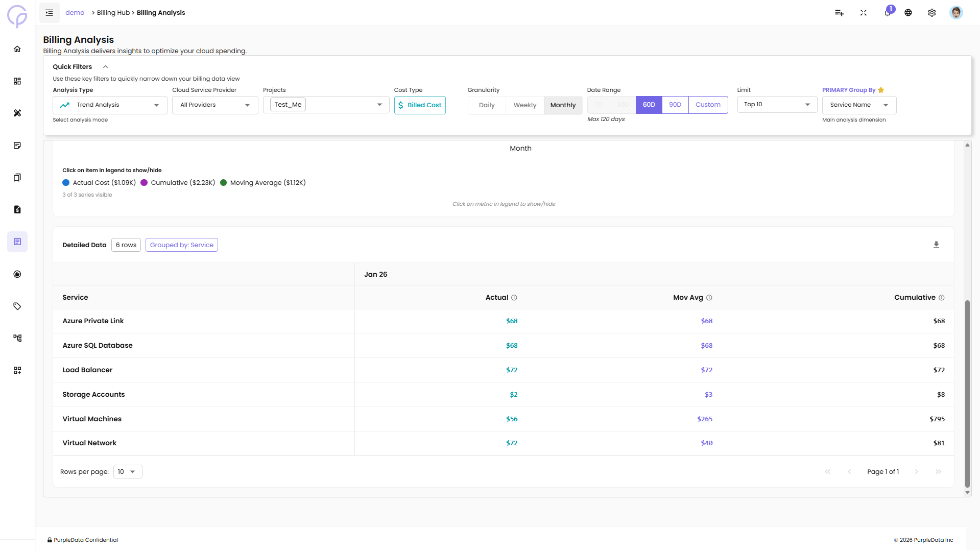The height and width of the screenshot is (551, 980).
Task: Click the settings gear icon
Action: [931, 13]
